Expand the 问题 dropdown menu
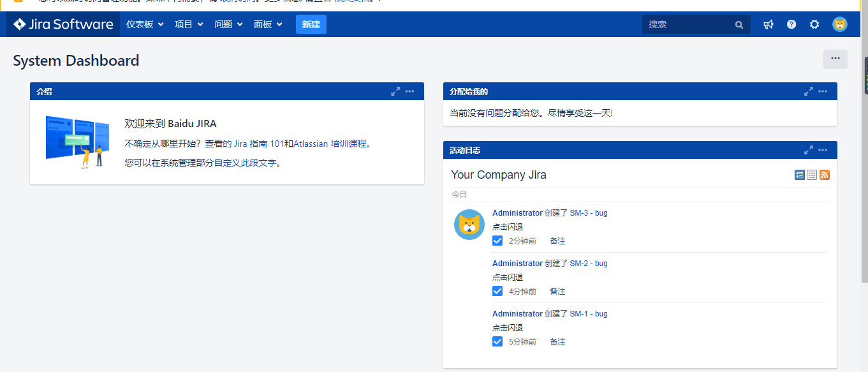 click(228, 24)
